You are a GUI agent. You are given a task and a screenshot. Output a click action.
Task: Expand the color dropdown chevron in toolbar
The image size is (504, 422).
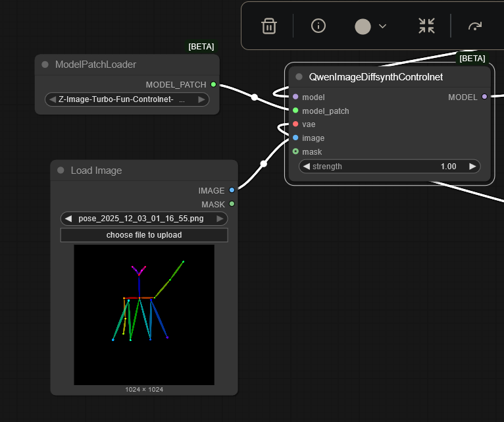click(x=382, y=26)
